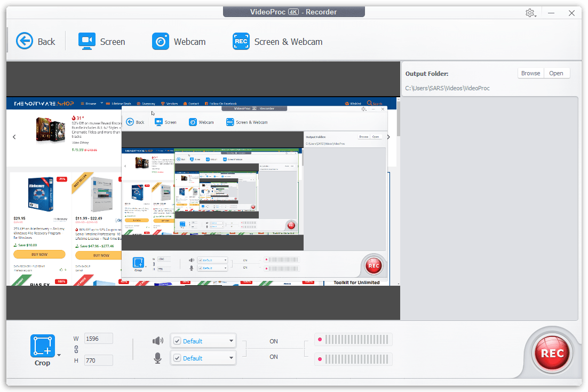
Task: Click Browse for output folder
Action: coord(530,73)
